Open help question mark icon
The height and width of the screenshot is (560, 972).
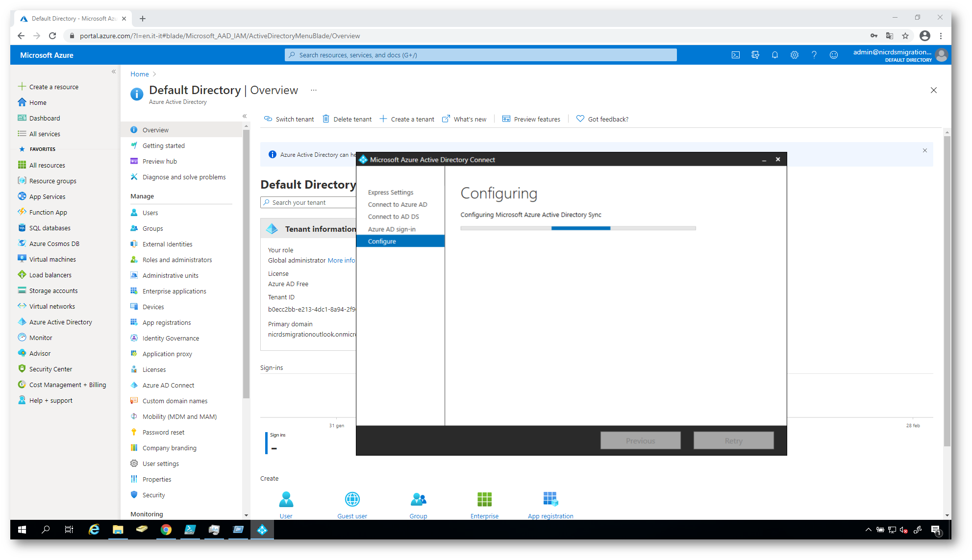point(814,55)
